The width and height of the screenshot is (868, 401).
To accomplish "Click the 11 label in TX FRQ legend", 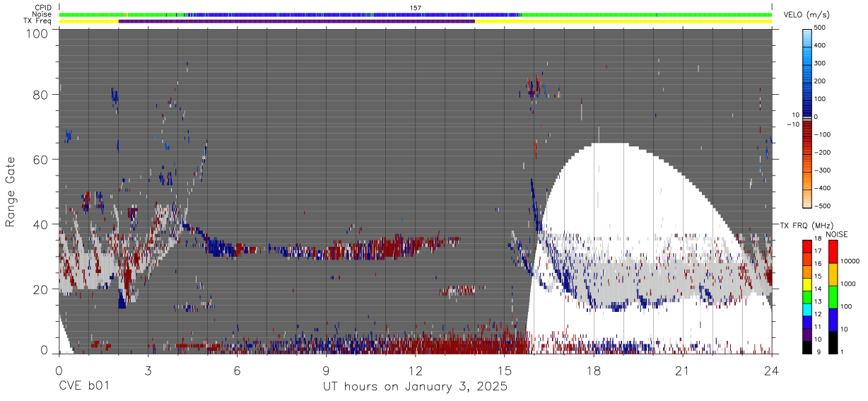I will (818, 327).
